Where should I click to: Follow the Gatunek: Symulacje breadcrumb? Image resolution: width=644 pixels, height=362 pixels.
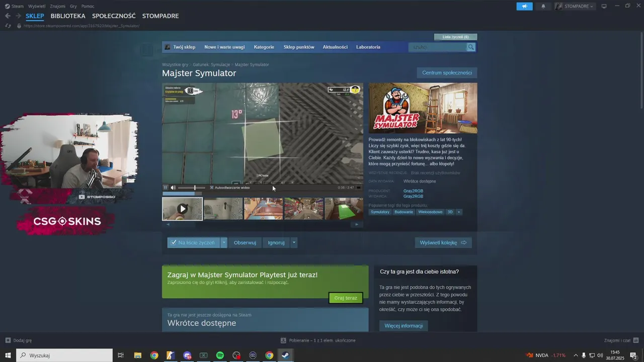pos(211,65)
